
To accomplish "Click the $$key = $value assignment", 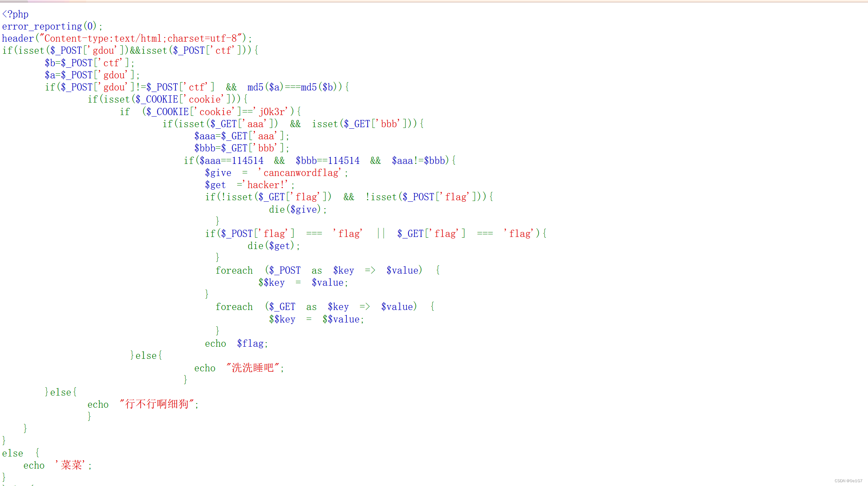I will (303, 282).
